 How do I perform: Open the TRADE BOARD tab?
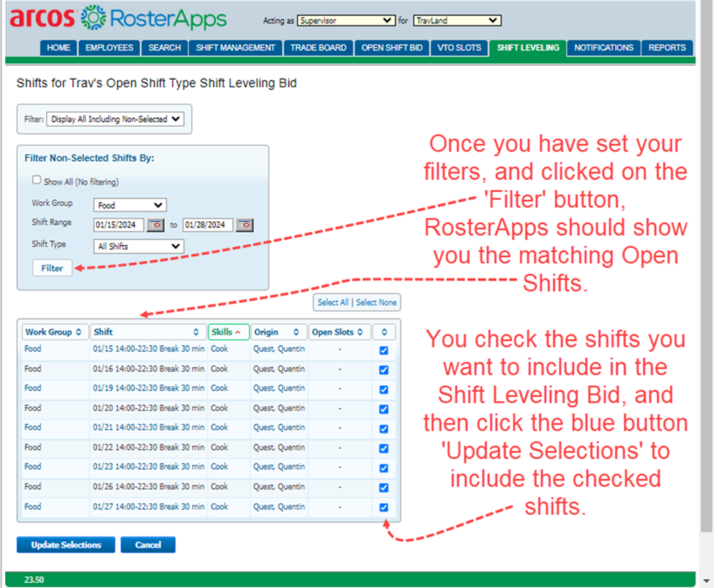[318, 47]
